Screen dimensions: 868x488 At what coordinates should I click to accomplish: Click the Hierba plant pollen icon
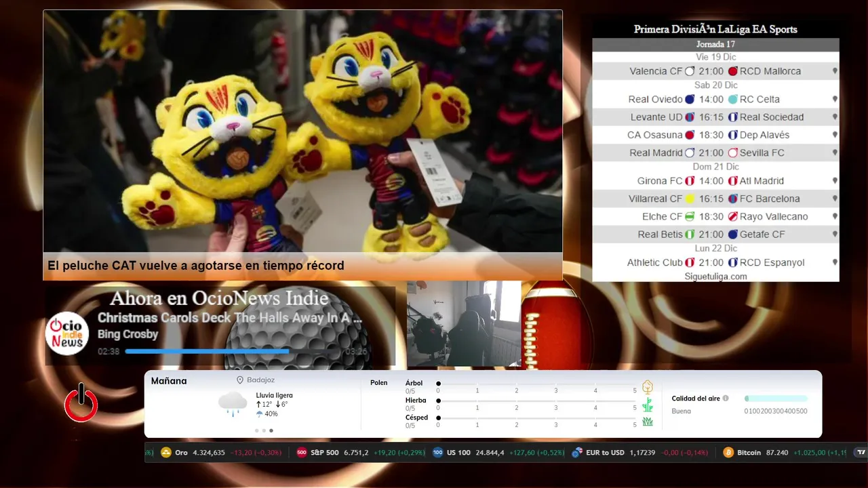(648, 405)
